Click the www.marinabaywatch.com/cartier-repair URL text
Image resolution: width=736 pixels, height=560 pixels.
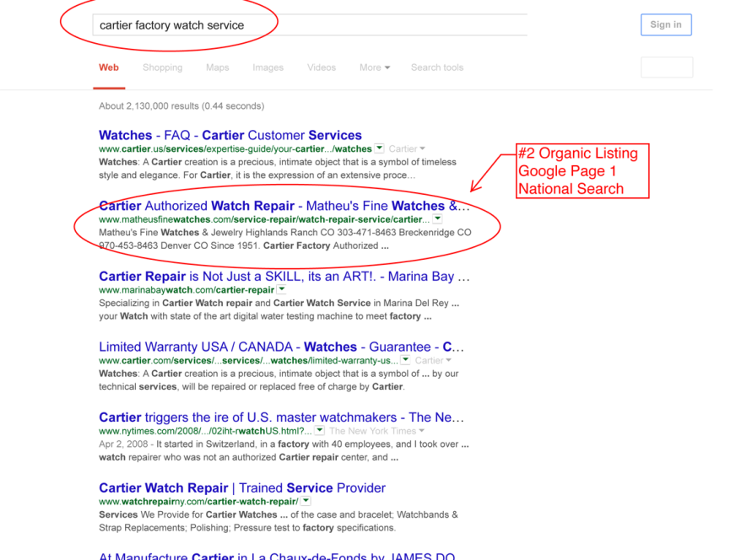coord(187,290)
